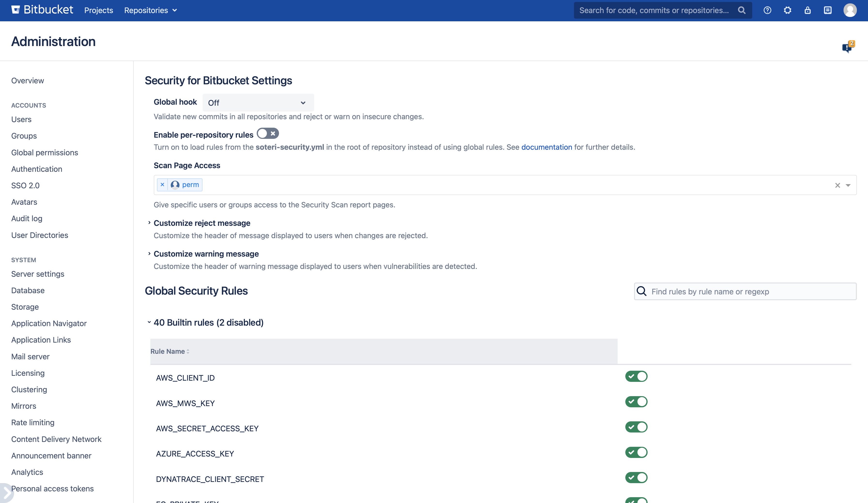Image resolution: width=868 pixels, height=503 pixels.
Task: Open the feedback notification icon with badge
Action: tap(847, 47)
